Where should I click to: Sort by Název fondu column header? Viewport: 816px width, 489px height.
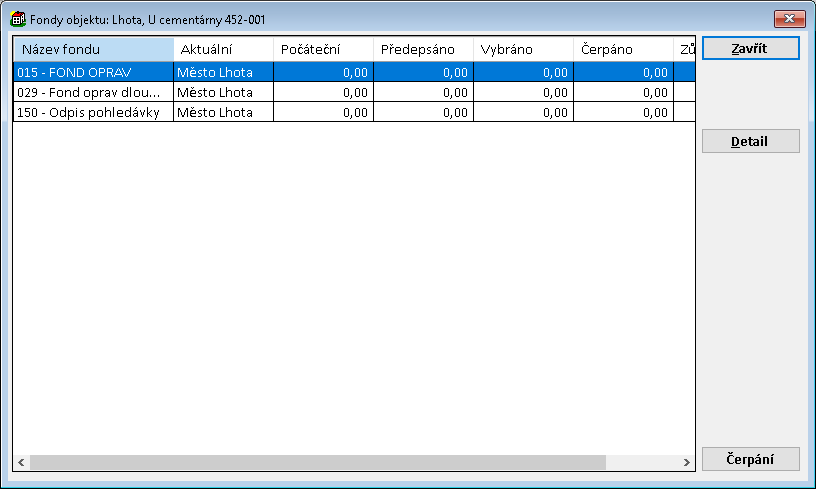click(x=93, y=49)
